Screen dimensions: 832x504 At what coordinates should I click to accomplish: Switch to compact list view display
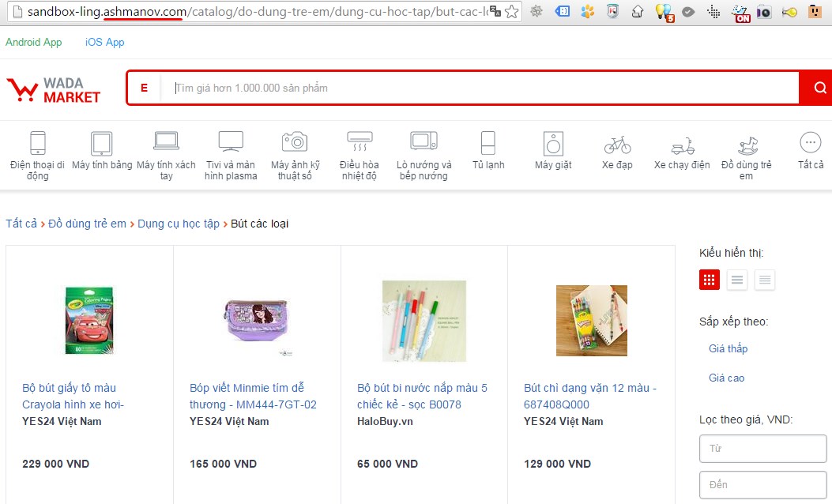[x=736, y=280]
